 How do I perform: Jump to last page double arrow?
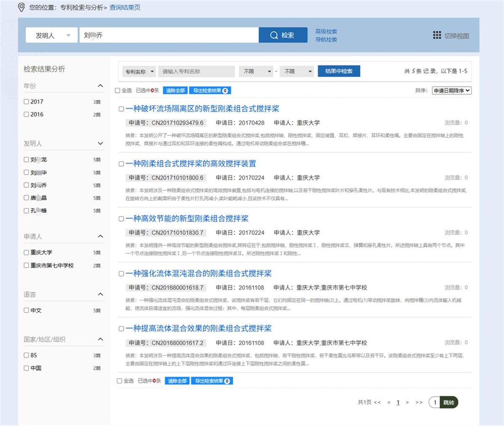[419, 402]
